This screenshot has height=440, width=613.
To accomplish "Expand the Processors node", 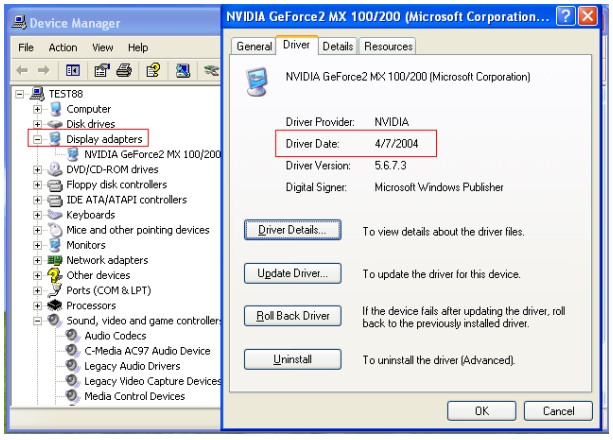I will (x=38, y=306).
